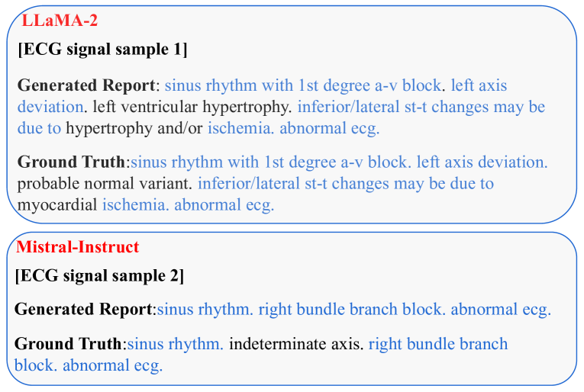The width and height of the screenshot is (584, 392).
Task: Click "right bundle branch block" in Mistral generated report
Action: pyautogui.click(x=350, y=310)
